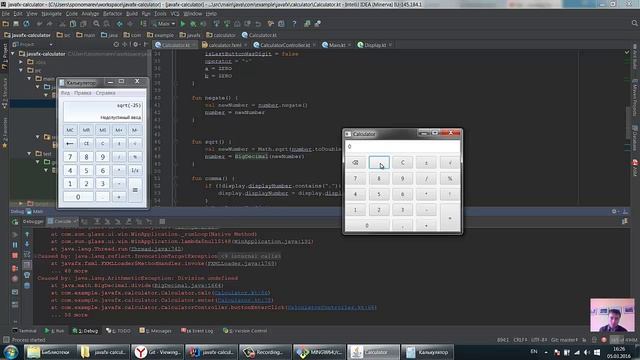Viewport: 640px width, 360px height.
Task: Expand the internal calls fold in console
Action: (x=249, y=256)
